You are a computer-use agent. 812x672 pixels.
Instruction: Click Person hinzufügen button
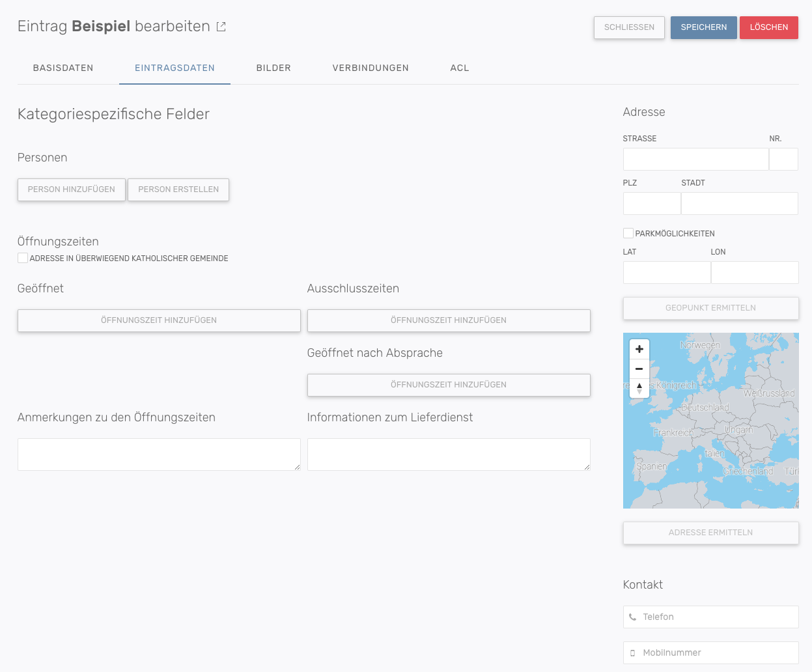tap(72, 189)
